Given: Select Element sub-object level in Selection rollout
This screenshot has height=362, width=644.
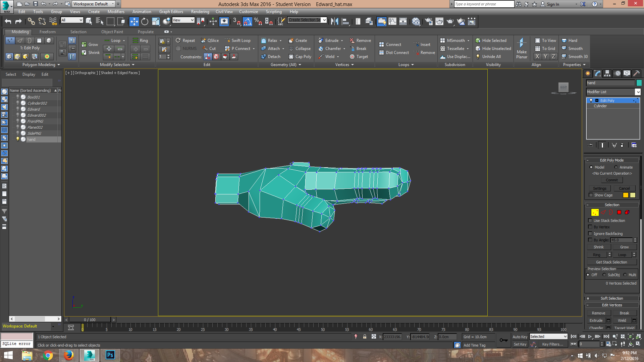Looking at the screenshot, I should click(x=627, y=212).
